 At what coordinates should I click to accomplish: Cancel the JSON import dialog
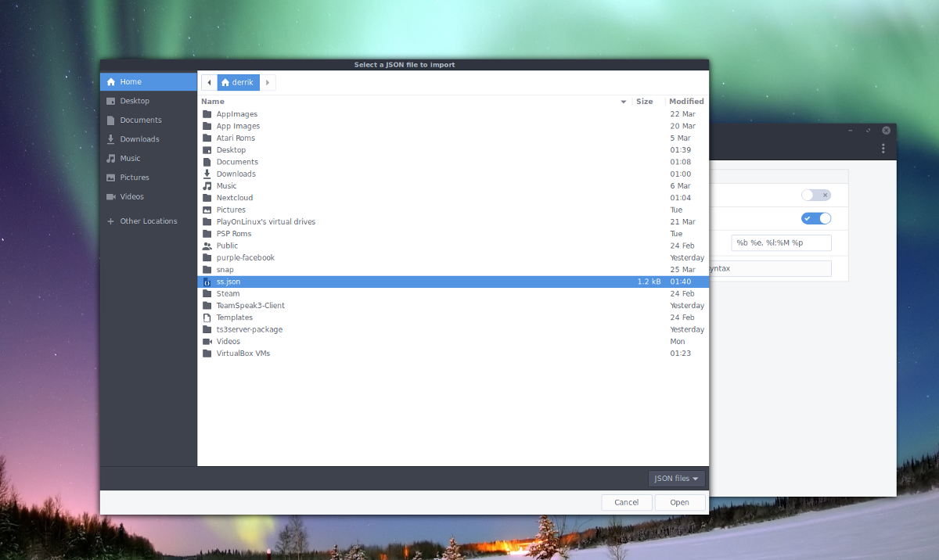(626, 501)
